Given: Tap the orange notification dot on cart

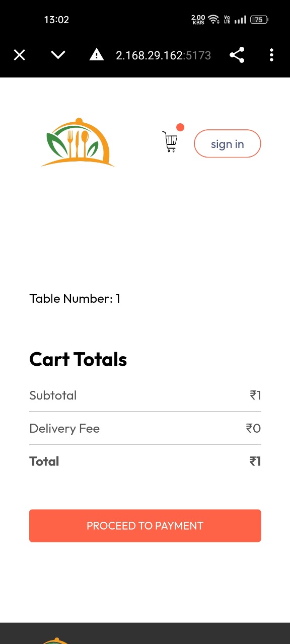Looking at the screenshot, I should pos(180,127).
